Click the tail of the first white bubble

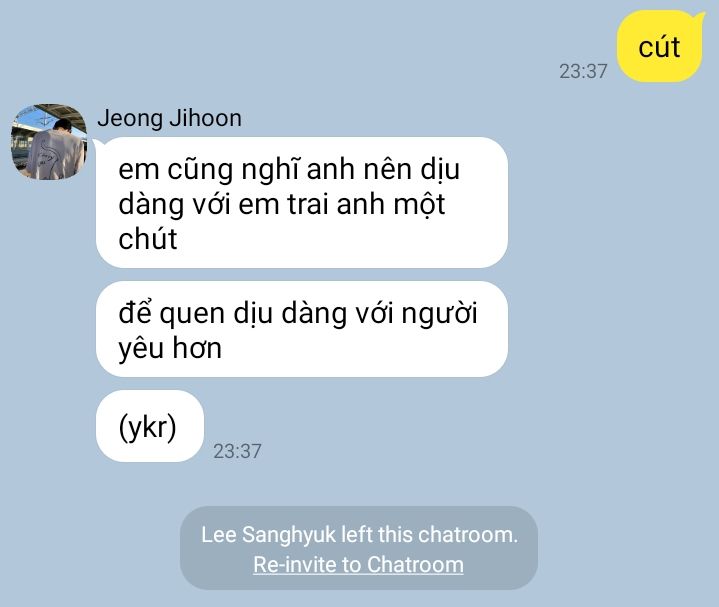coord(100,143)
